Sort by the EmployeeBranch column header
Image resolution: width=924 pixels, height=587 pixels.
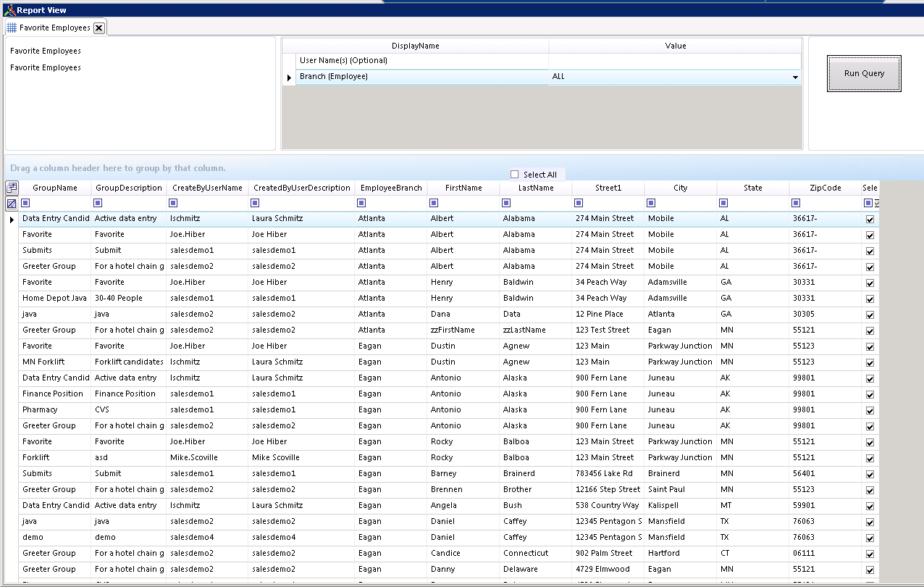tap(391, 188)
